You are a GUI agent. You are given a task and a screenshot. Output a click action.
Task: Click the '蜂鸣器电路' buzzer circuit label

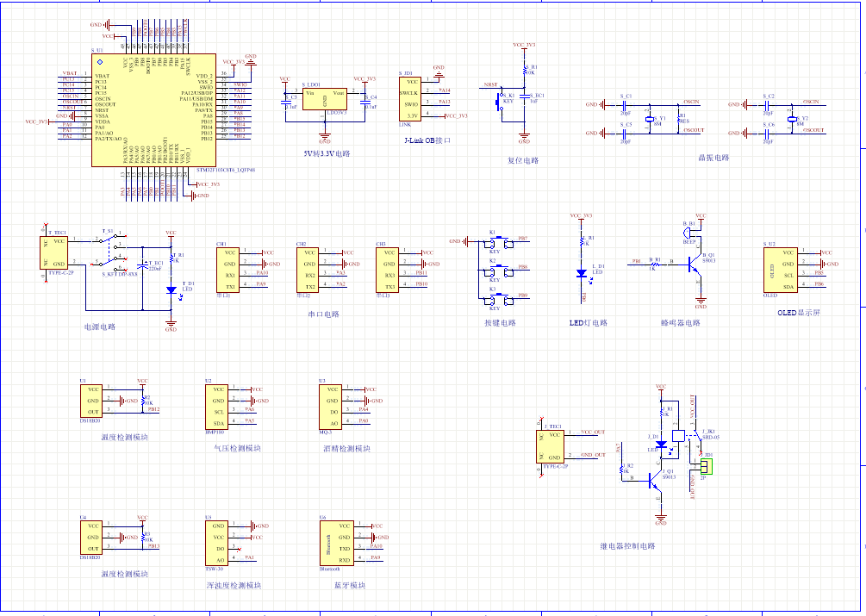pyautogui.click(x=680, y=323)
